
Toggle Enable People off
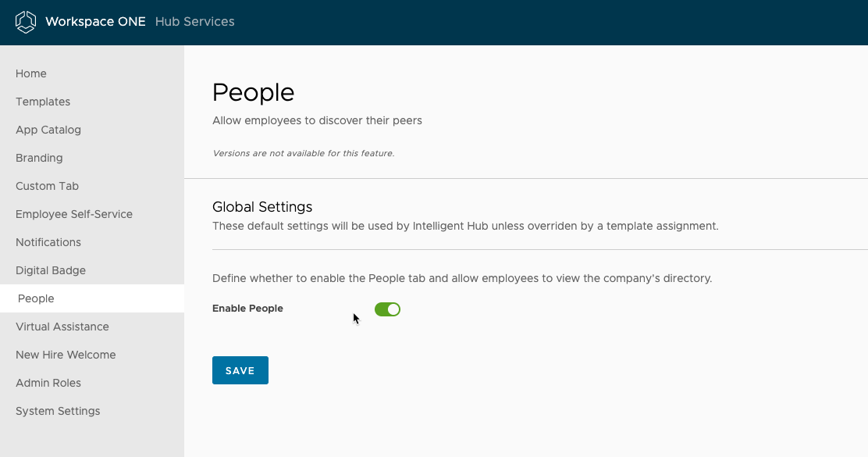coord(387,309)
